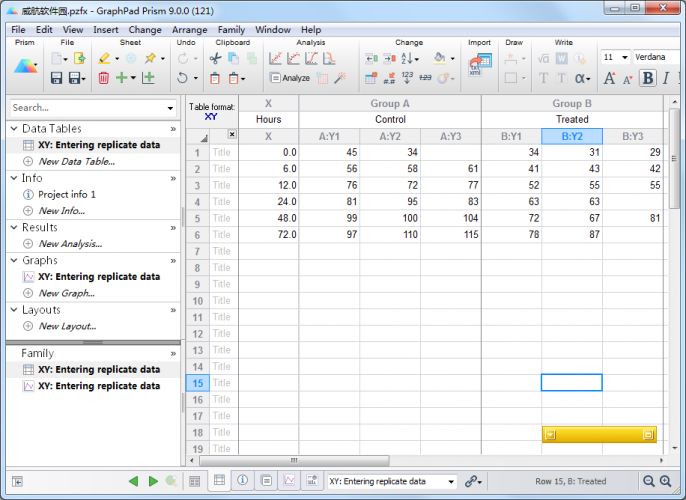Image resolution: width=686 pixels, height=500 pixels.
Task: Click the Zoom out magnifier icon
Action: [x=649, y=481]
